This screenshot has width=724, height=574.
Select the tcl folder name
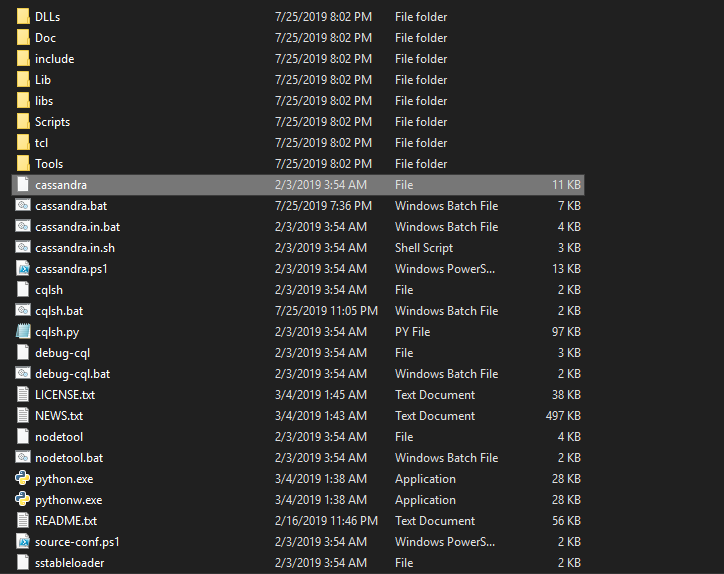pos(42,143)
